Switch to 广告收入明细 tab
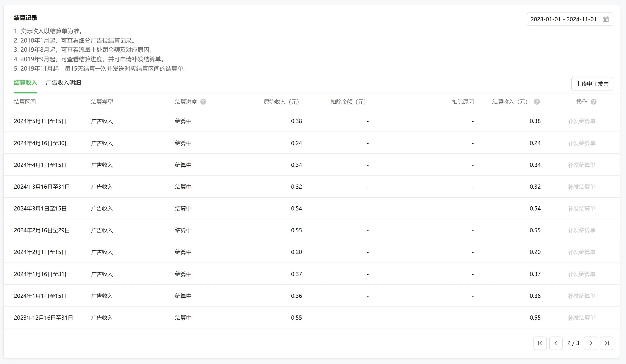This screenshot has width=626, height=364. pos(63,83)
